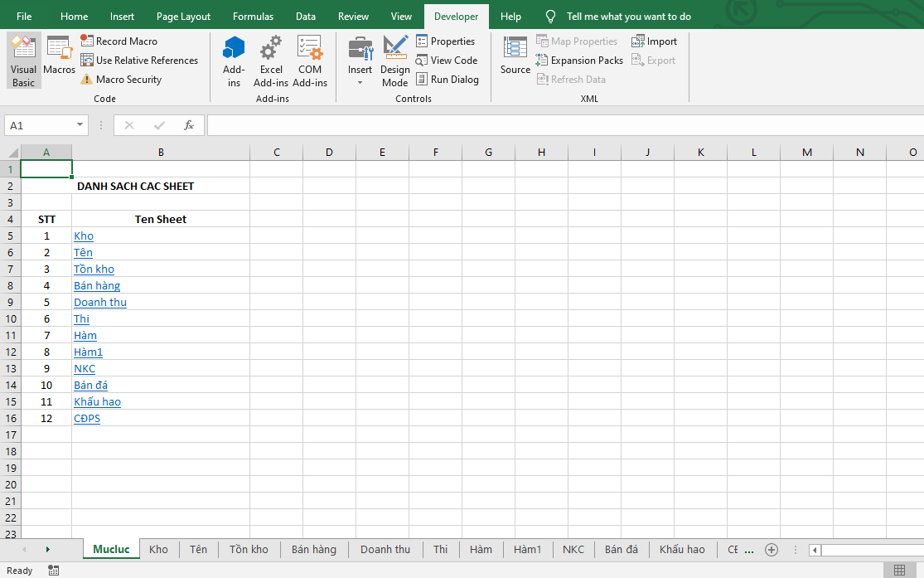Click the Tell me search box
Screen dimensions: 924x578
[x=628, y=17]
